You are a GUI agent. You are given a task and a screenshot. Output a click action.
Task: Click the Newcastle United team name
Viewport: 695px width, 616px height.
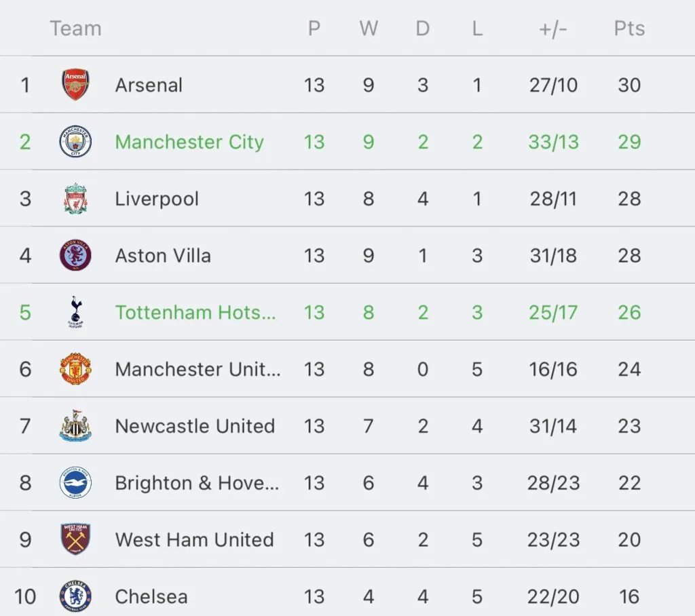(x=195, y=426)
